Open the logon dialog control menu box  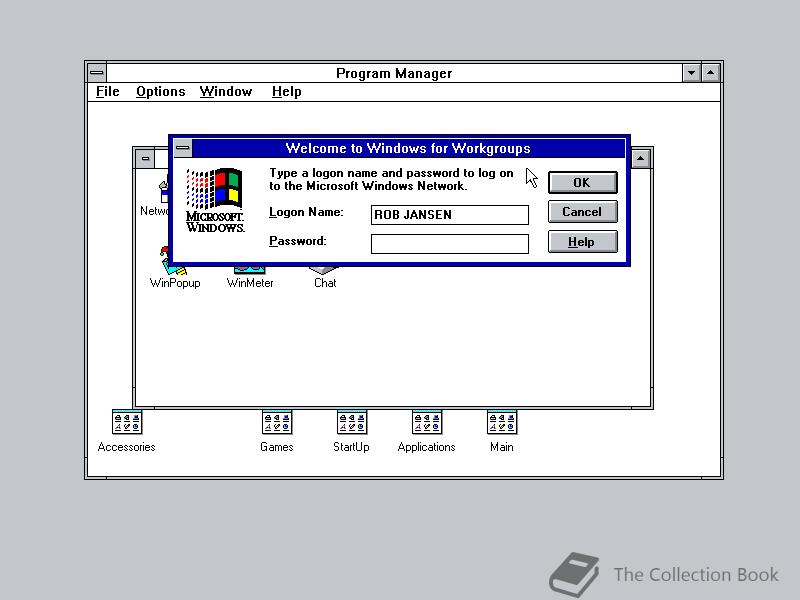[x=183, y=148]
